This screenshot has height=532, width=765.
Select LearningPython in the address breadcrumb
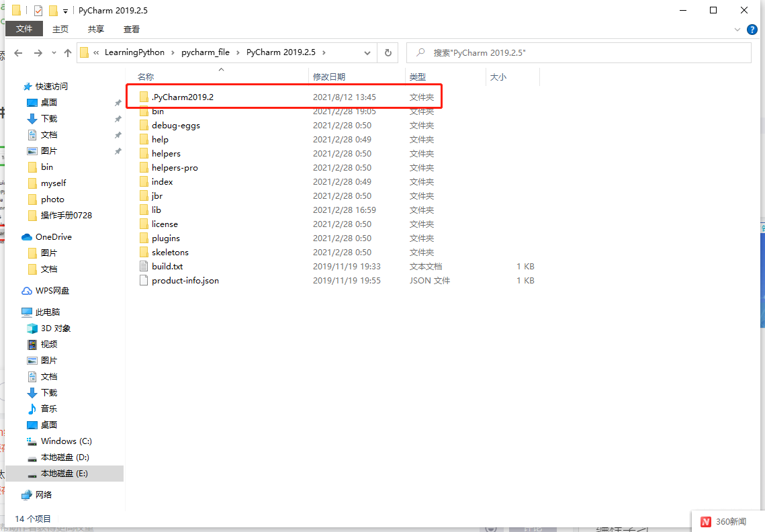pyautogui.click(x=134, y=52)
